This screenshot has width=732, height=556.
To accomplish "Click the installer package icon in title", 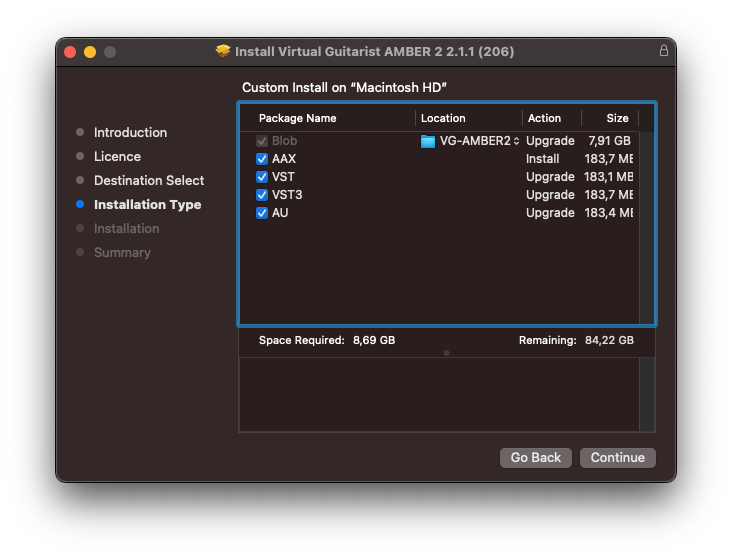I will [223, 51].
